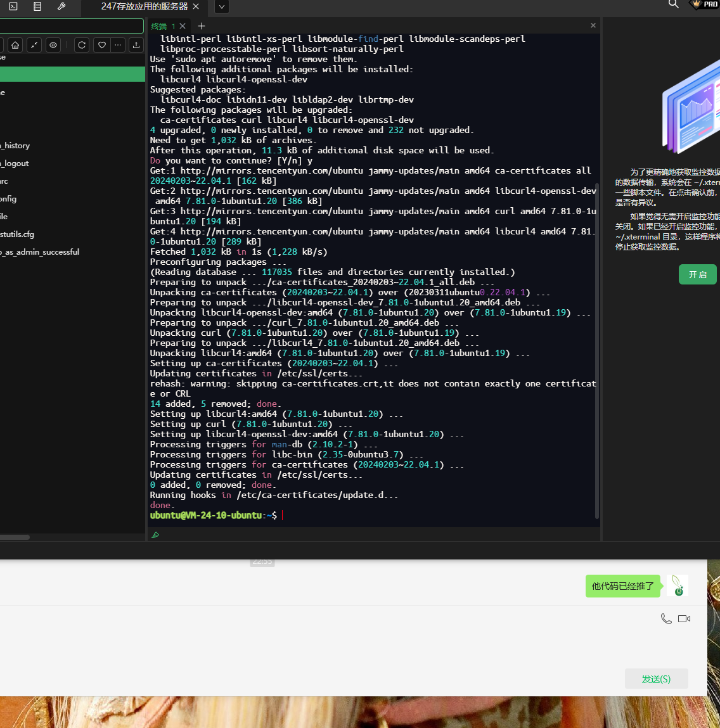Click the terminal vertical scrollbar
The image size is (720, 728).
point(597,350)
